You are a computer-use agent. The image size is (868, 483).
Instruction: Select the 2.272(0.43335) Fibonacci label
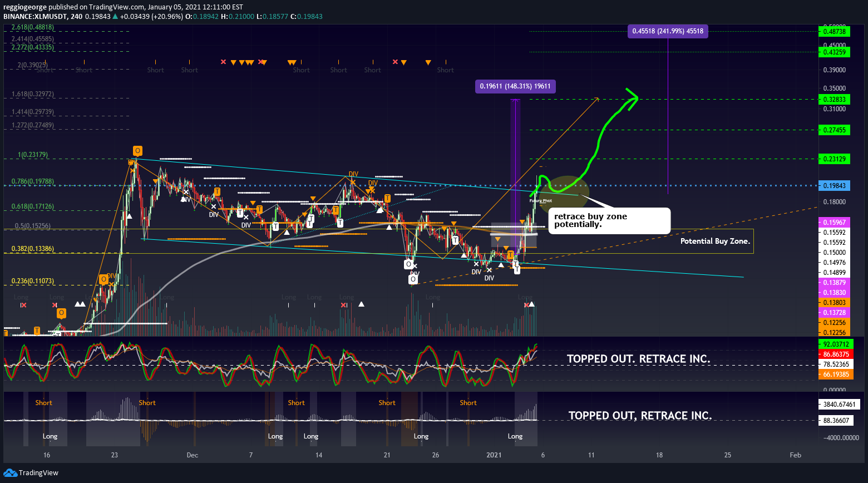[32, 48]
